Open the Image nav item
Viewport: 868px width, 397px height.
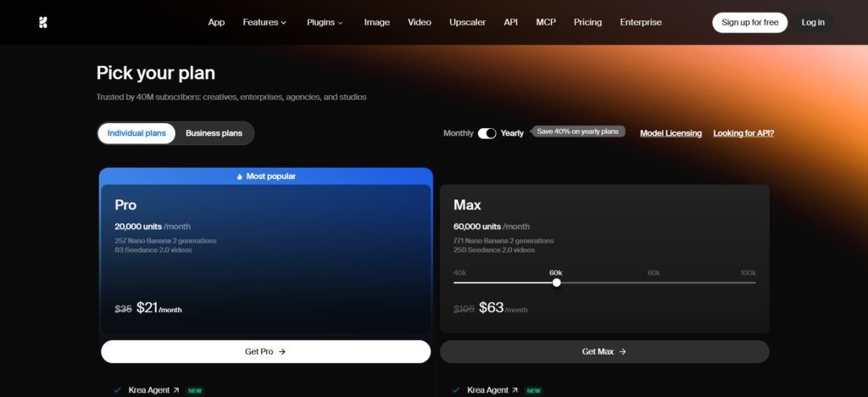[x=377, y=23]
